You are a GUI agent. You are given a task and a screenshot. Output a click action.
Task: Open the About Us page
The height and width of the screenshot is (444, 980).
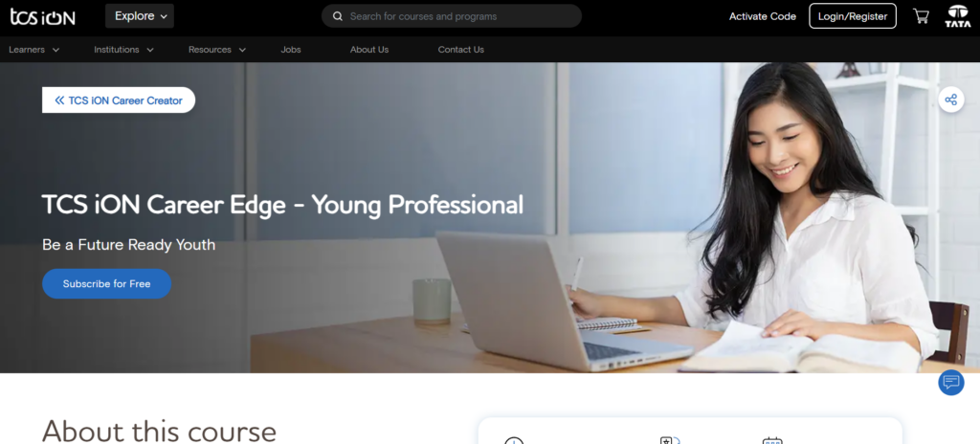(x=369, y=50)
